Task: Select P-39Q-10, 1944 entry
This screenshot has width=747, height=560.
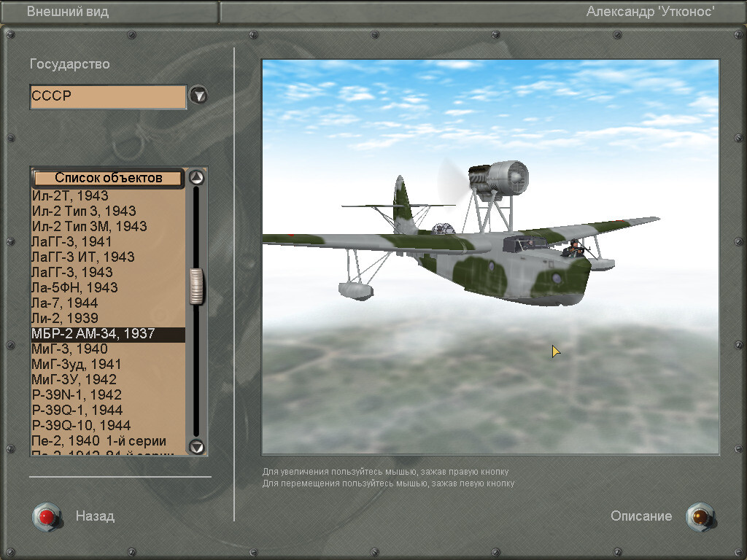Action: point(108,425)
